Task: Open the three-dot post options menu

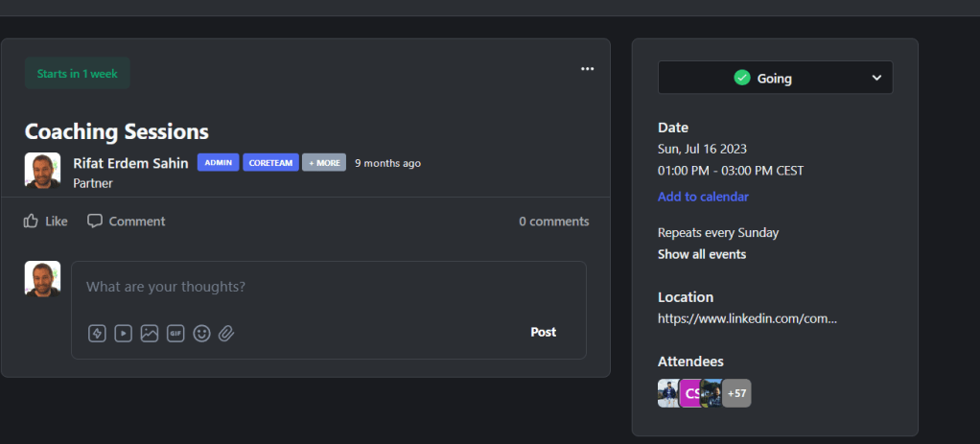Action: tap(588, 69)
